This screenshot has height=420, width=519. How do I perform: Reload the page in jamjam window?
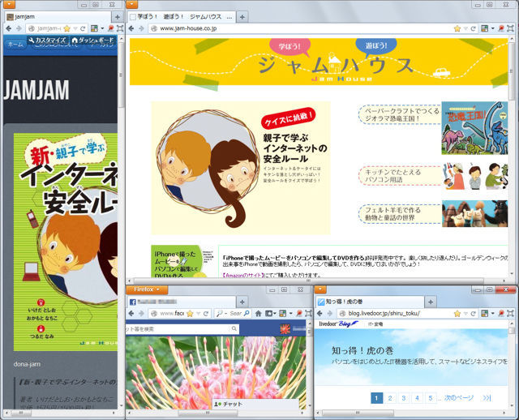83,28
